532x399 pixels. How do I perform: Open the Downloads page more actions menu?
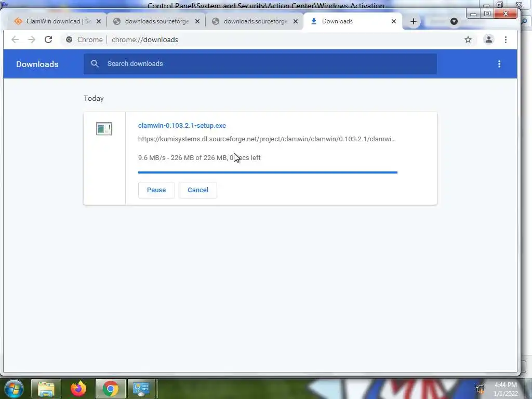499,64
